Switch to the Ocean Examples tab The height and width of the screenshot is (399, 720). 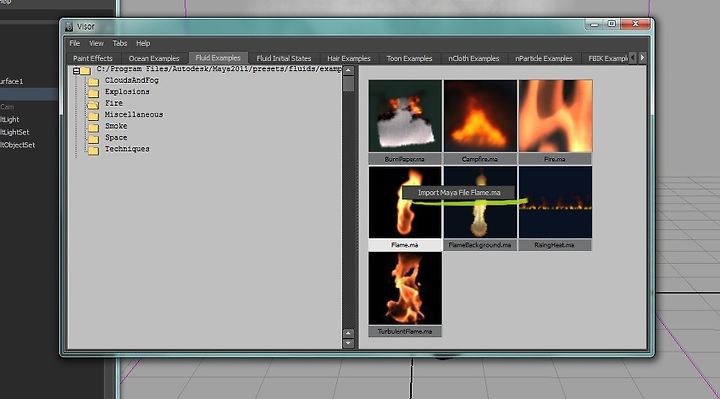pyautogui.click(x=154, y=58)
